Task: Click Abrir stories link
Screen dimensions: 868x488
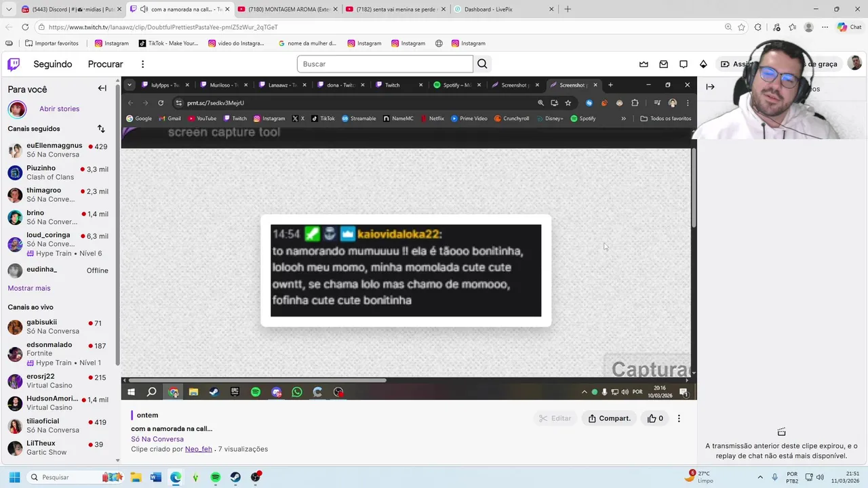Action: (59, 109)
